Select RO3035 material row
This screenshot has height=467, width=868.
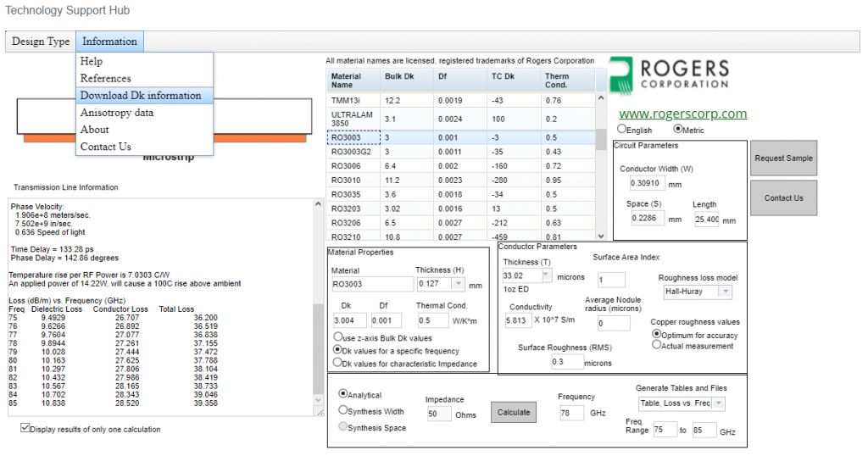pos(461,195)
